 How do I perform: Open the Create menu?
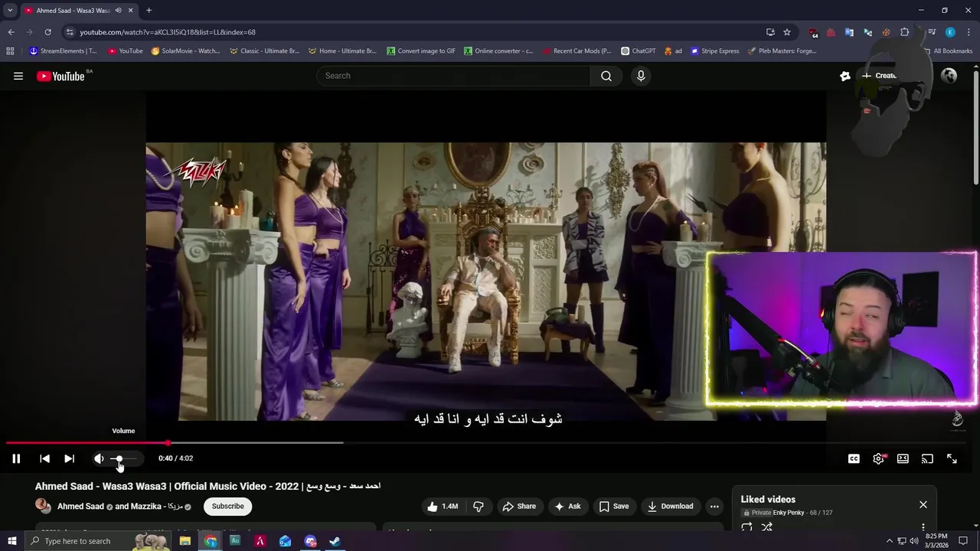pyautogui.click(x=880, y=76)
